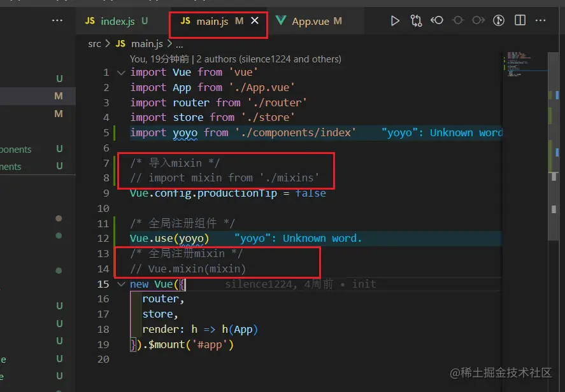Screen dimensions: 565x392
Task: Open the authors CodeLens annotation
Action: tap(235, 59)
